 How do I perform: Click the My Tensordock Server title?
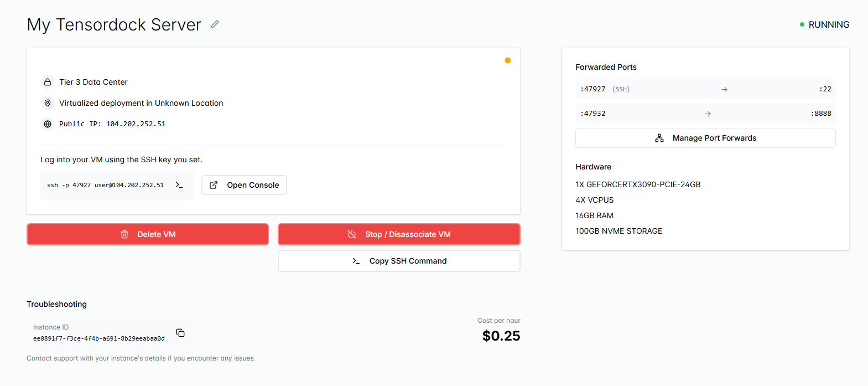click(x=114, y=24)
